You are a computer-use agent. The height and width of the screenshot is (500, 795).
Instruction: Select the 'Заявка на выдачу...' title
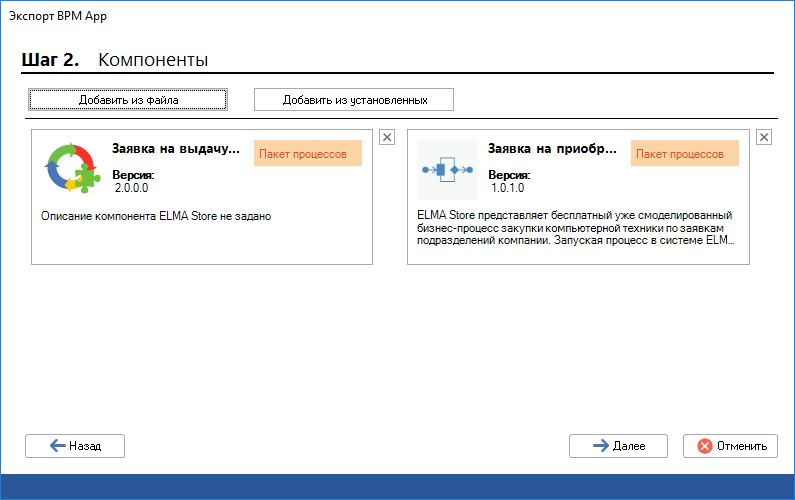click(x=175, y=149)
